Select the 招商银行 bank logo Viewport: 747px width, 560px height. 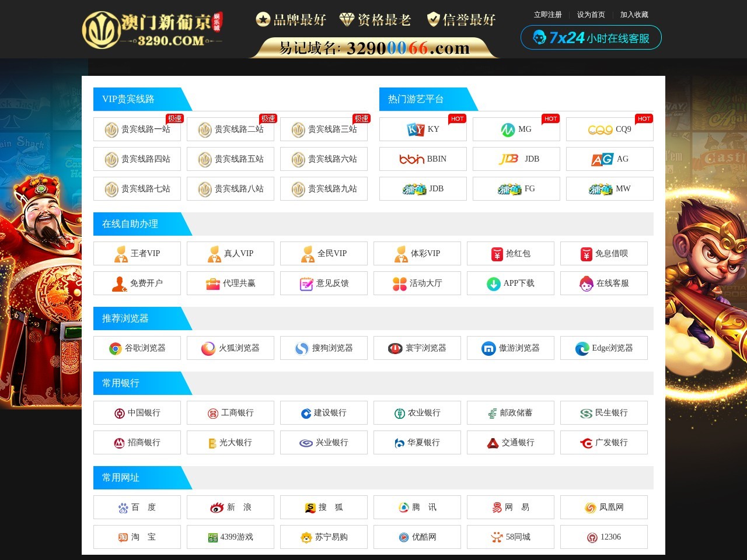pos(120,443)
